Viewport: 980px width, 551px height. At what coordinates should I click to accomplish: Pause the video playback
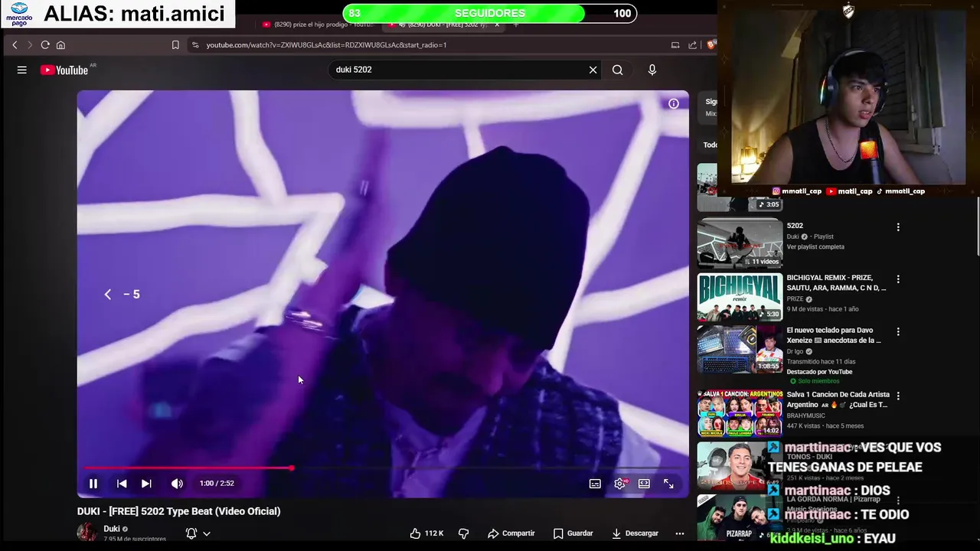93,484
